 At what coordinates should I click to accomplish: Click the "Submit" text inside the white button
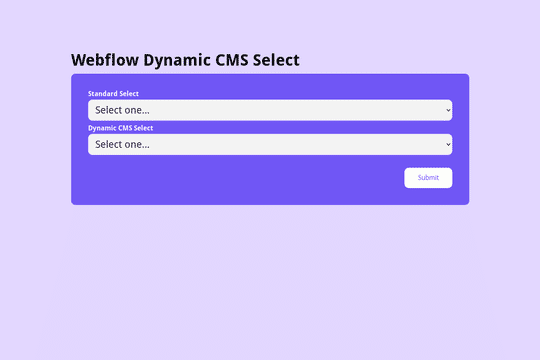[428, 178]
